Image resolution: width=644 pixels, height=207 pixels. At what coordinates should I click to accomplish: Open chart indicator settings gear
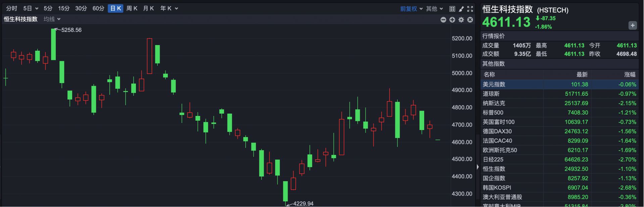tap(461, 20)
